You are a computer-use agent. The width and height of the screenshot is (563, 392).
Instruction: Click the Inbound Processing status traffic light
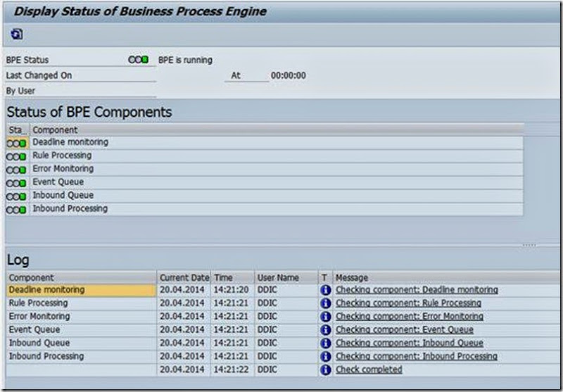coord(16,210)
